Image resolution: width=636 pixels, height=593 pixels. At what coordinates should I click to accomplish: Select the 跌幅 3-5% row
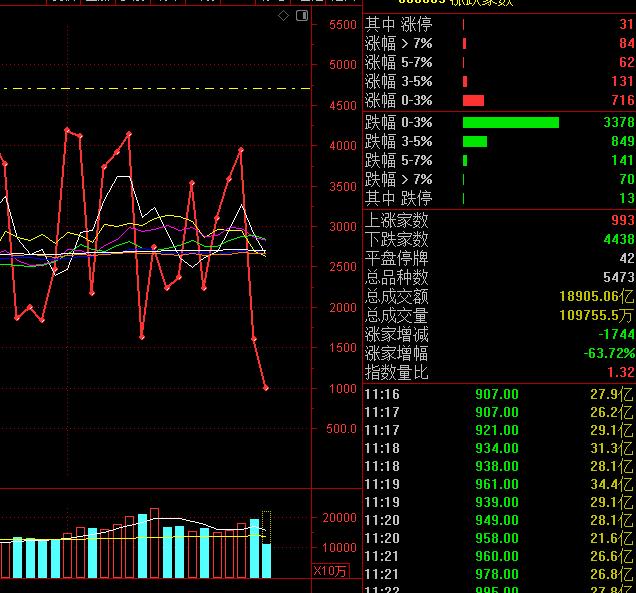point(500,142)
